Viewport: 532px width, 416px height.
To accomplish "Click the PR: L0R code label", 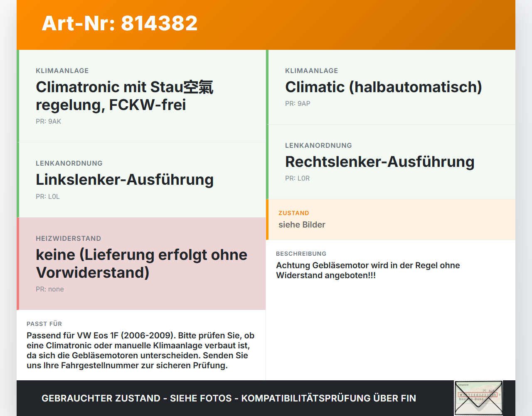I will [297, 178].
